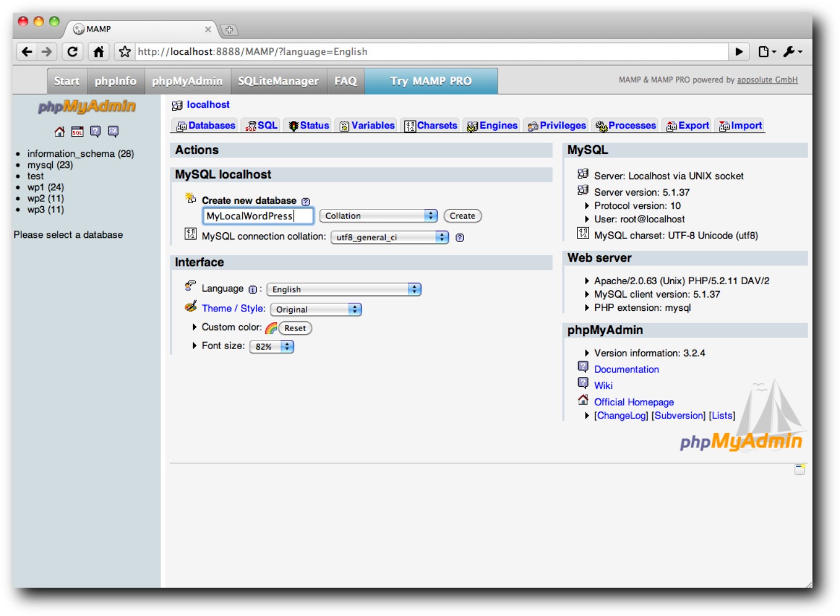Open the Theme / Style link

coord(233,309)
